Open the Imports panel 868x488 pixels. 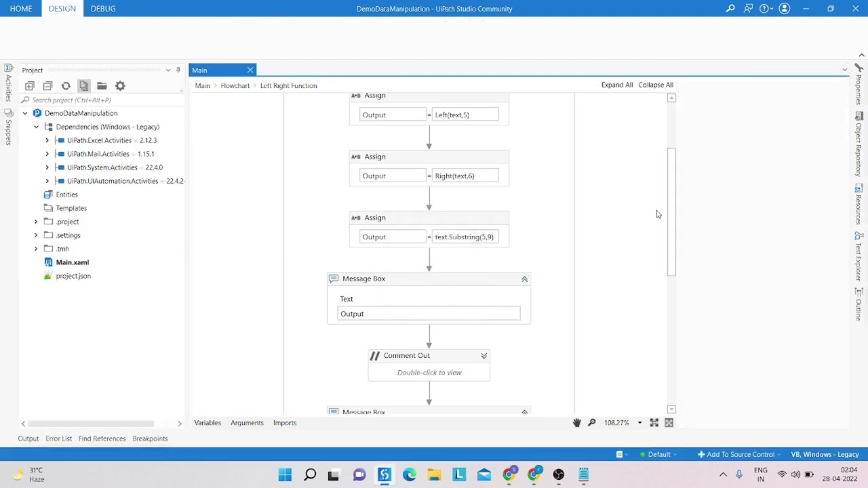point(285,422)
